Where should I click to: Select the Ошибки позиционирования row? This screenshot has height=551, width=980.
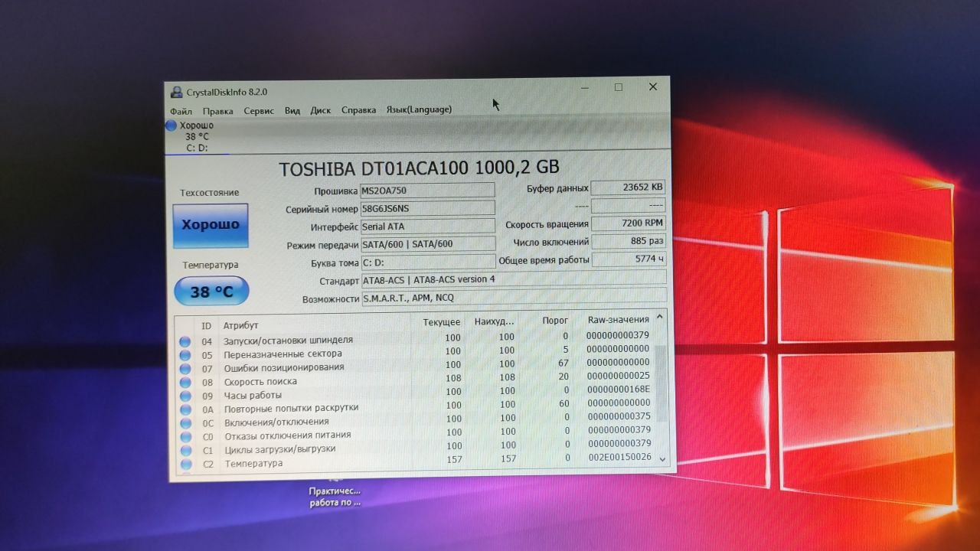[414, 366]
